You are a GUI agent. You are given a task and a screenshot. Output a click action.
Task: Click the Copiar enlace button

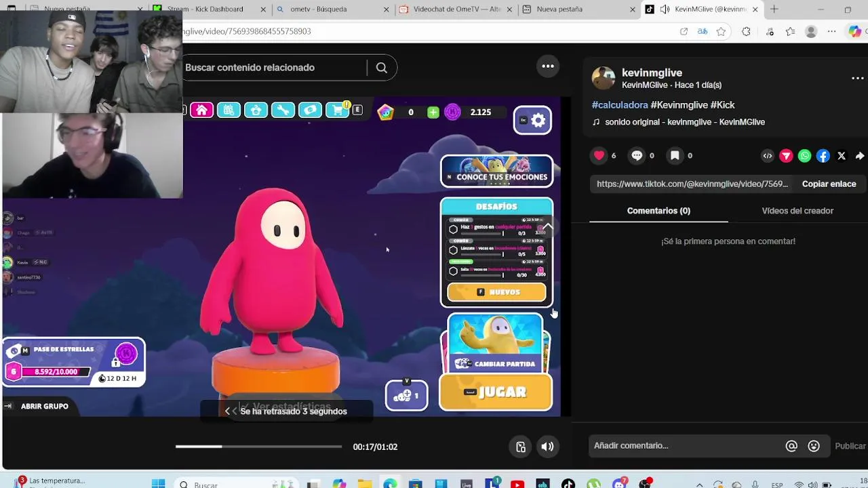click(829, 184)
